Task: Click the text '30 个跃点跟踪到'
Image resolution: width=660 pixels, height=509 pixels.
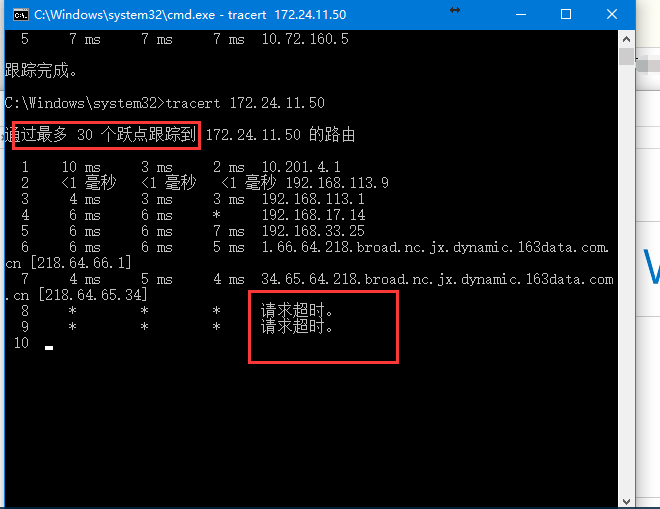Action: 136,135
